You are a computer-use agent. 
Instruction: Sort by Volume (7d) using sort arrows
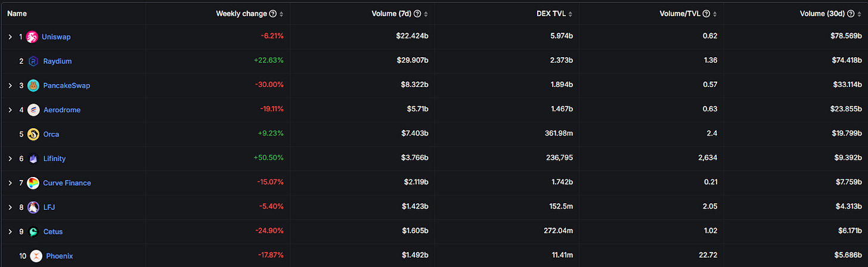pyautogui.click(x=426, y=14)
